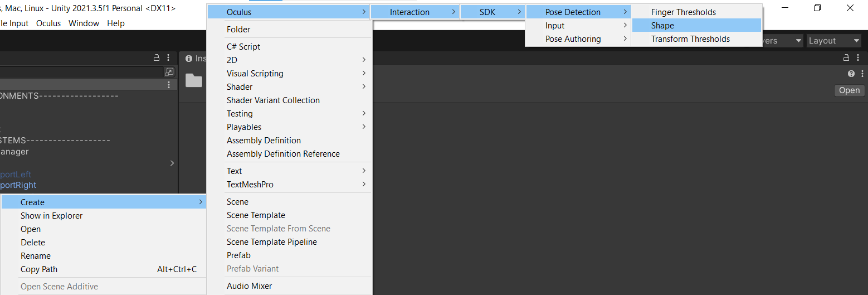Select Create in the context menu
Screen dimensions: 868x295
click(x=104, y=202)
